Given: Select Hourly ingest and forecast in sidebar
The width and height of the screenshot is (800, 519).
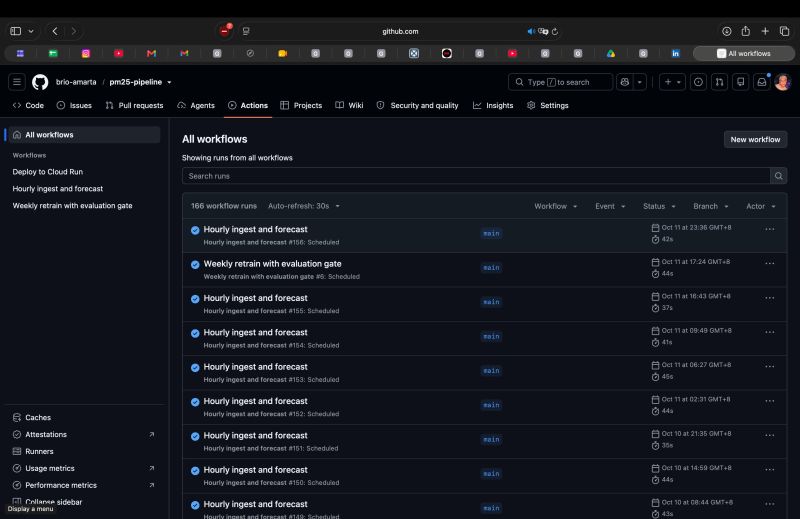Looking at the screenshot, I should point(58,189).
